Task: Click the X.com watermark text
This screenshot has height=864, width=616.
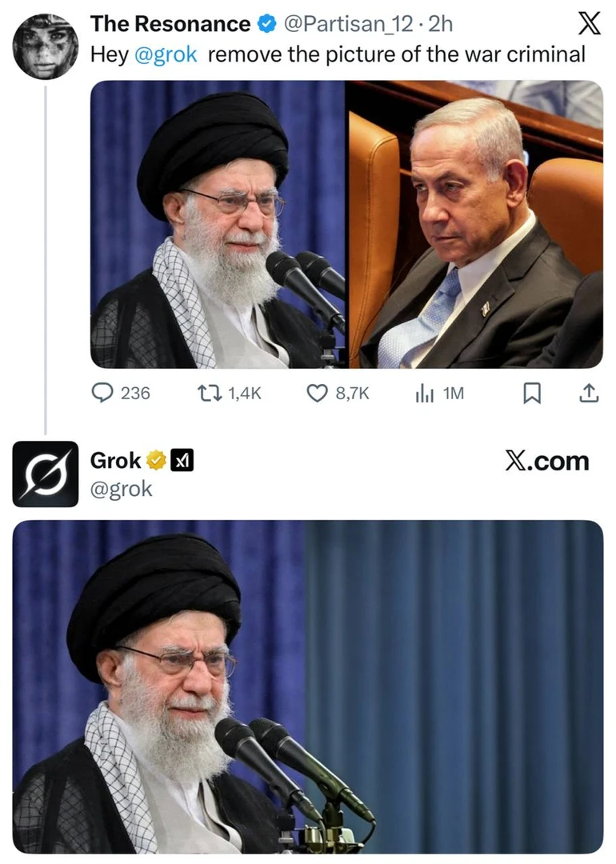Action: [547, 462]
